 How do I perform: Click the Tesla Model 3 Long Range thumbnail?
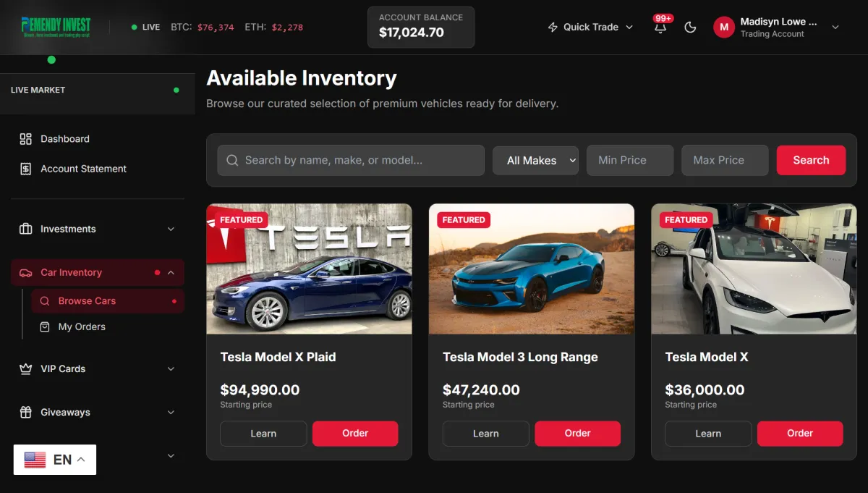[532, 269]
